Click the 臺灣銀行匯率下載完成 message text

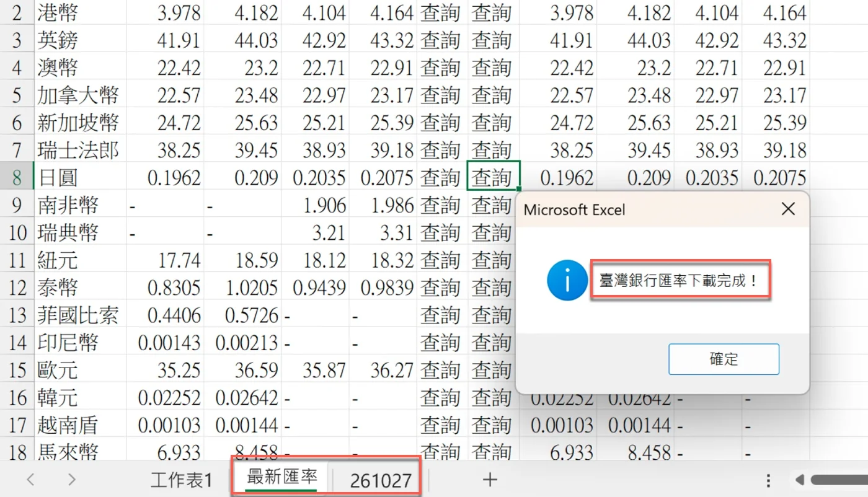(679, 280)
